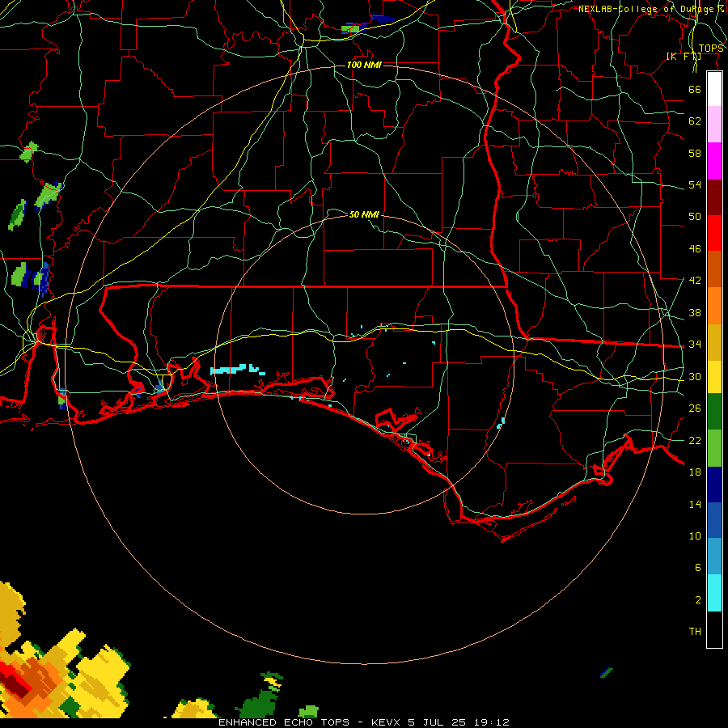Click the dark red swatch between 50 and 54
Image resolution: width=728 pixels, height=728 pixels.
click(714, 197)
